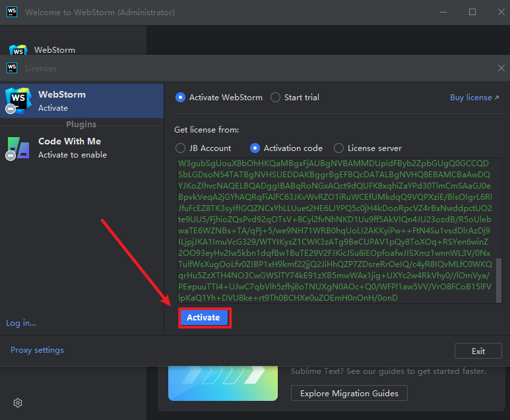
Task: Click the Licenses dialog WS icon
Action: pyautogui.click(x=12, y=68)
